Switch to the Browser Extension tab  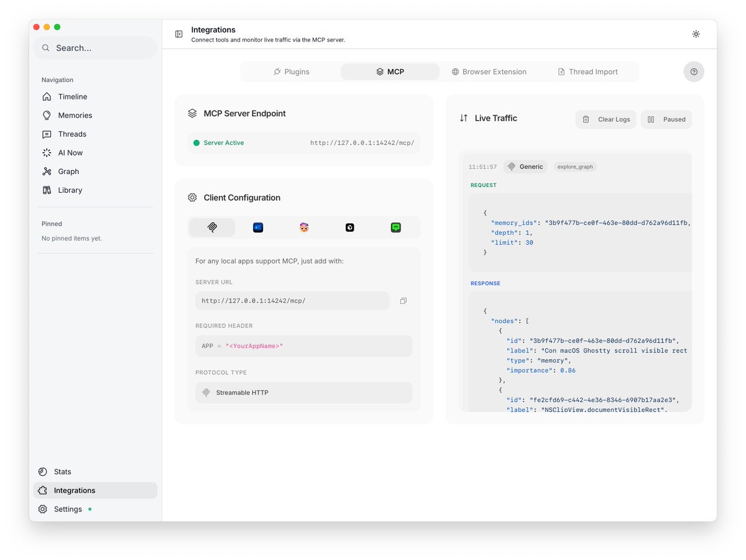[489, 71]
